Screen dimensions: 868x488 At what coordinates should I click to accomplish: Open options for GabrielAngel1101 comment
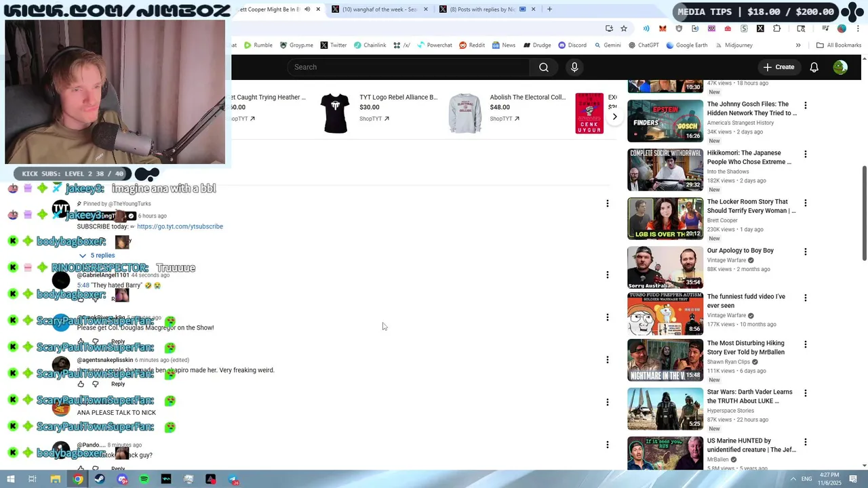coord(608,274)
